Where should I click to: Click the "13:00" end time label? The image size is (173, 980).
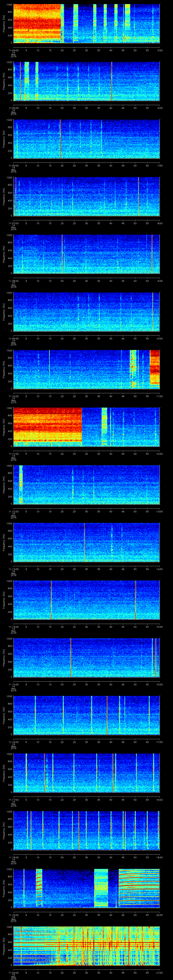point(159,511)
